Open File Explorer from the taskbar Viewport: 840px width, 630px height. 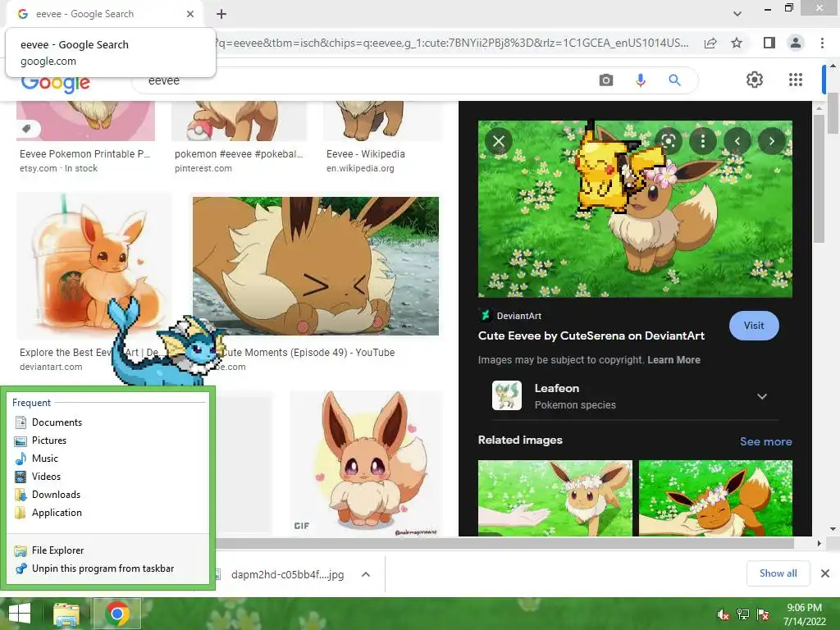click(66, 614)
